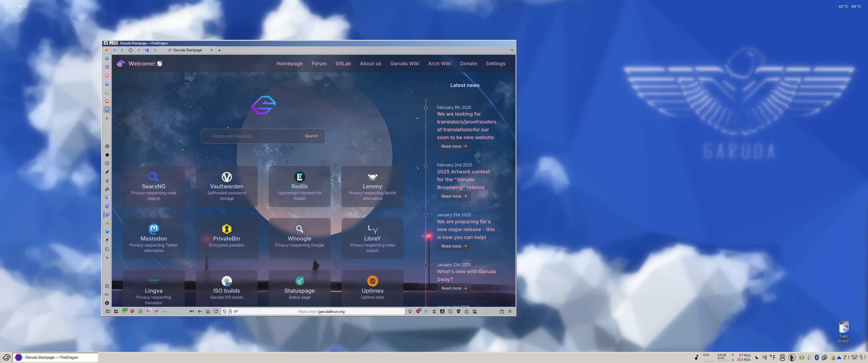
Task: Open the Vaultwarden service card
Action: tap(226, 186)
